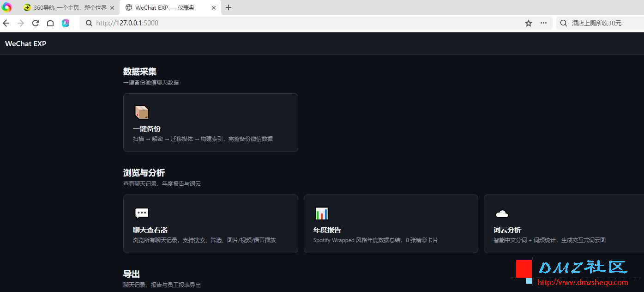Close the 360导航 tab
The image size is (644, 292).
(112, 8)
